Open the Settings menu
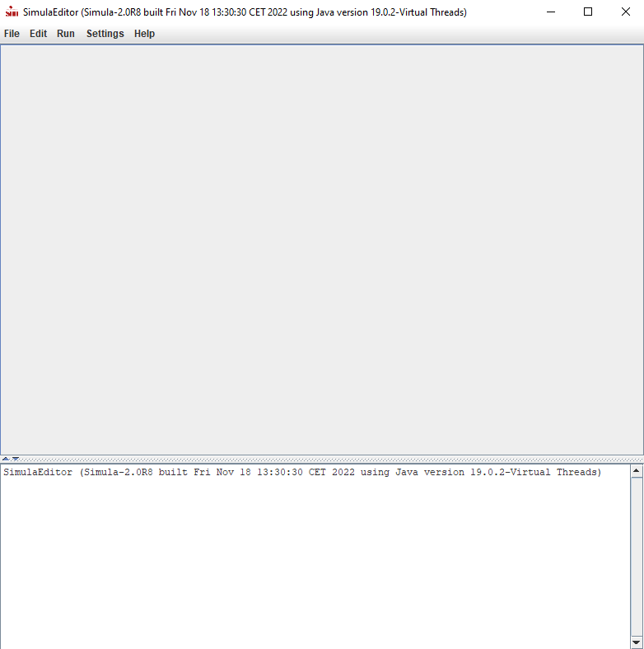 click(105, 34)
